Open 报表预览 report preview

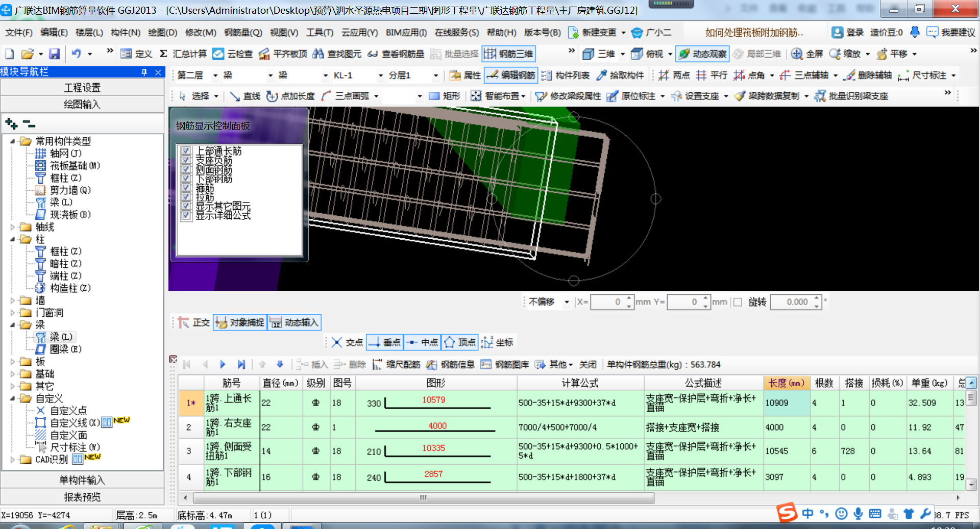click(82, 497)
